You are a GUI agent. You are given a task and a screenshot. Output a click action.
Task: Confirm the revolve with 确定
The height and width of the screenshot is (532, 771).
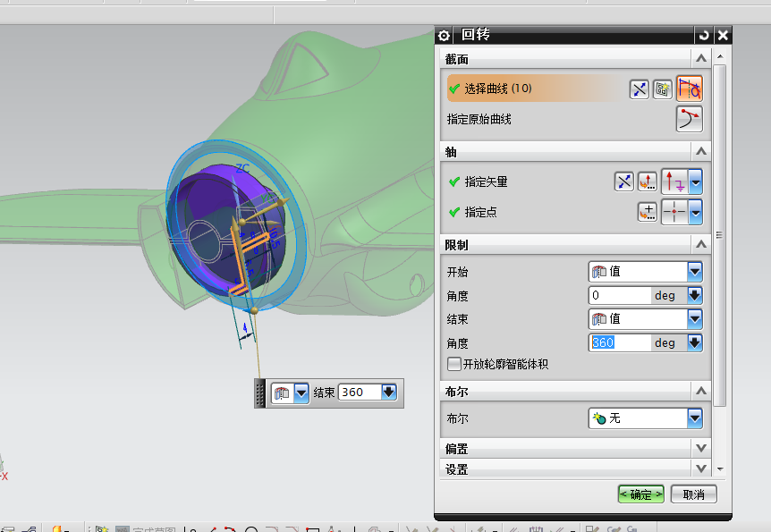pos(640,494)
